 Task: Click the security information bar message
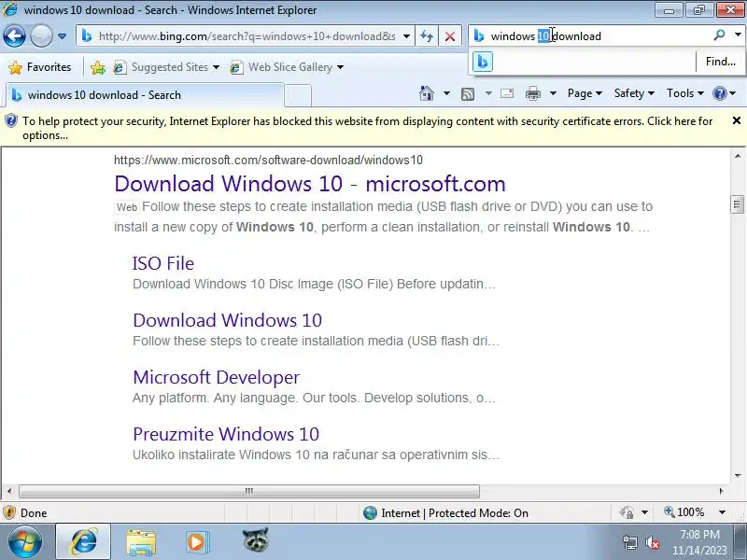pos(367,128)
